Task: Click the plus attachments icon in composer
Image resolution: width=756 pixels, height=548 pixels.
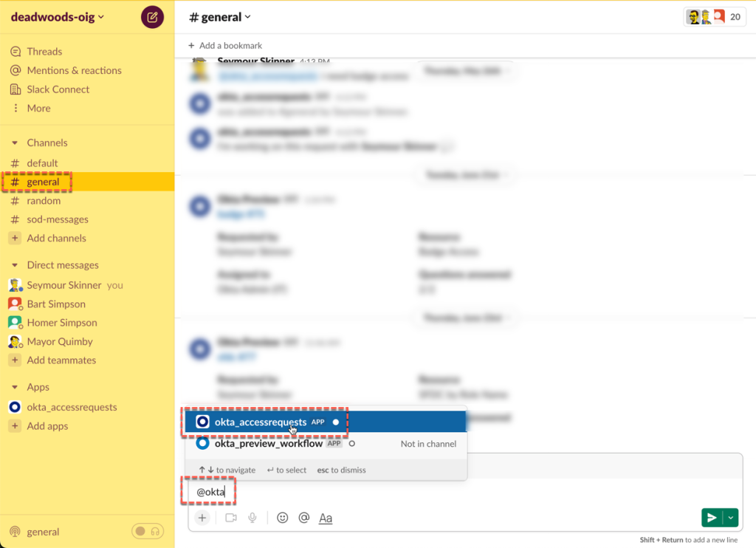Action: [x=202, y=518]
